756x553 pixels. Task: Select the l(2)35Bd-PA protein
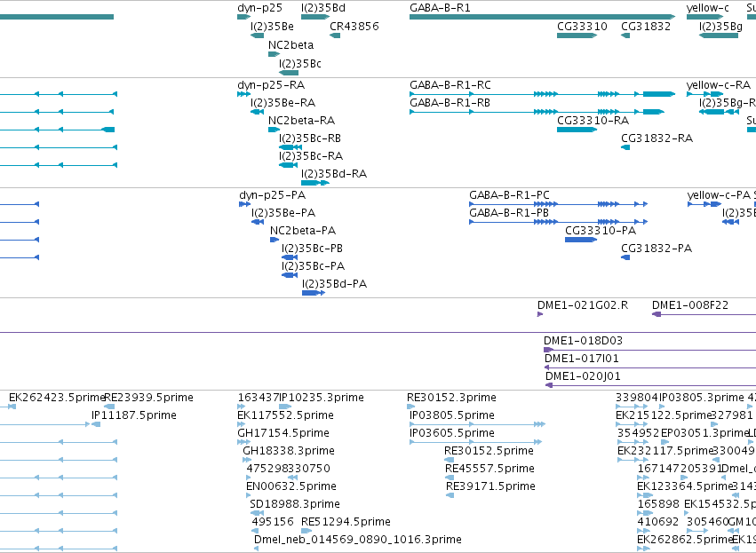pos(314,293)
